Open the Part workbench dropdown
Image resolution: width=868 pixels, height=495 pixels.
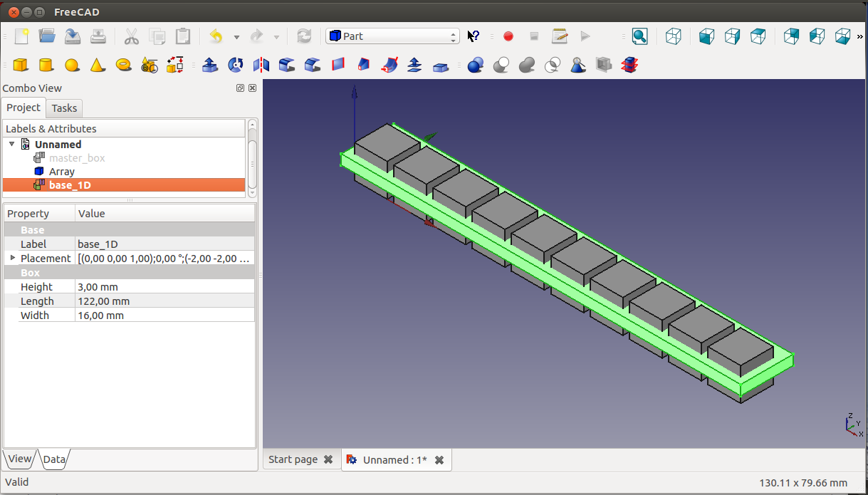(392, 36)
